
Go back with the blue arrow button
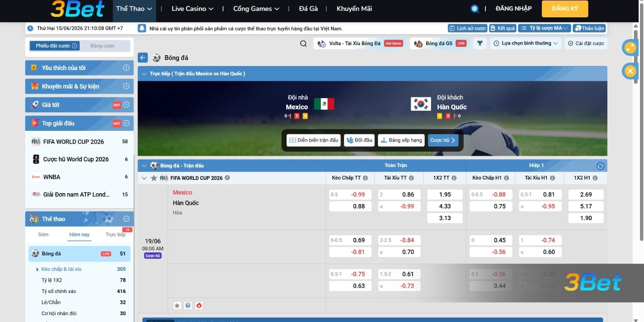143,58
